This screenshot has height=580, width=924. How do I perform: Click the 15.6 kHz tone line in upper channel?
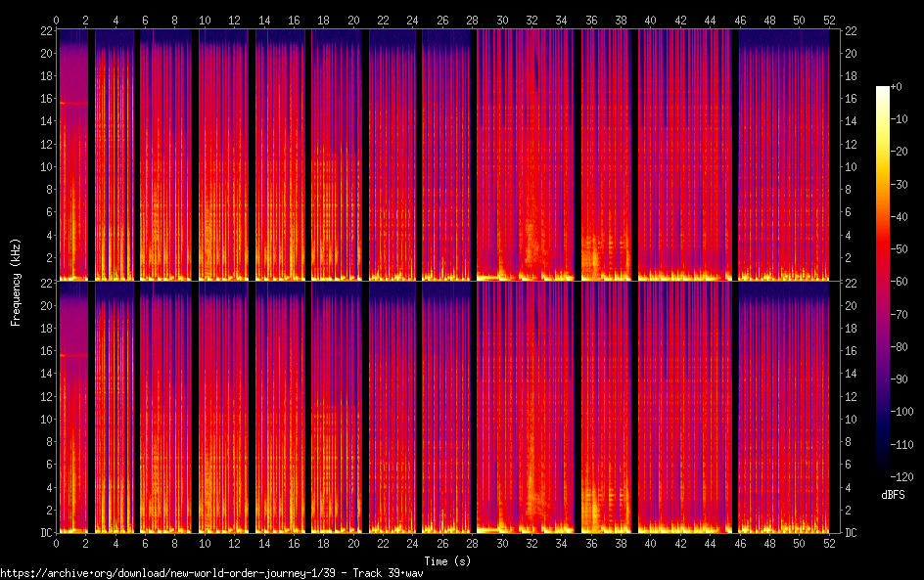coord(72,103)
